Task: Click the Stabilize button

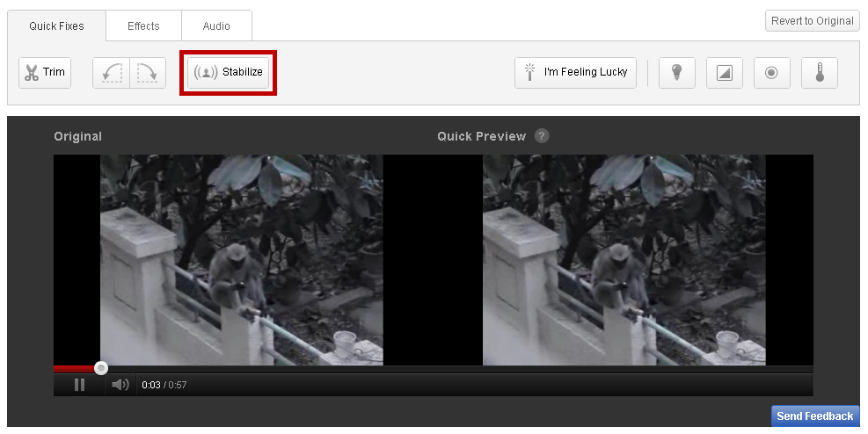Action: coord(228,72)
